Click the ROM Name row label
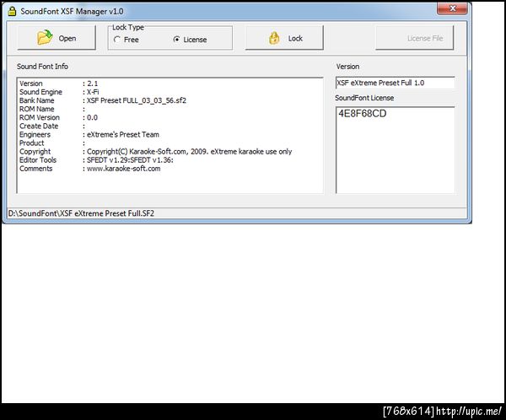 tap(37, 109)
